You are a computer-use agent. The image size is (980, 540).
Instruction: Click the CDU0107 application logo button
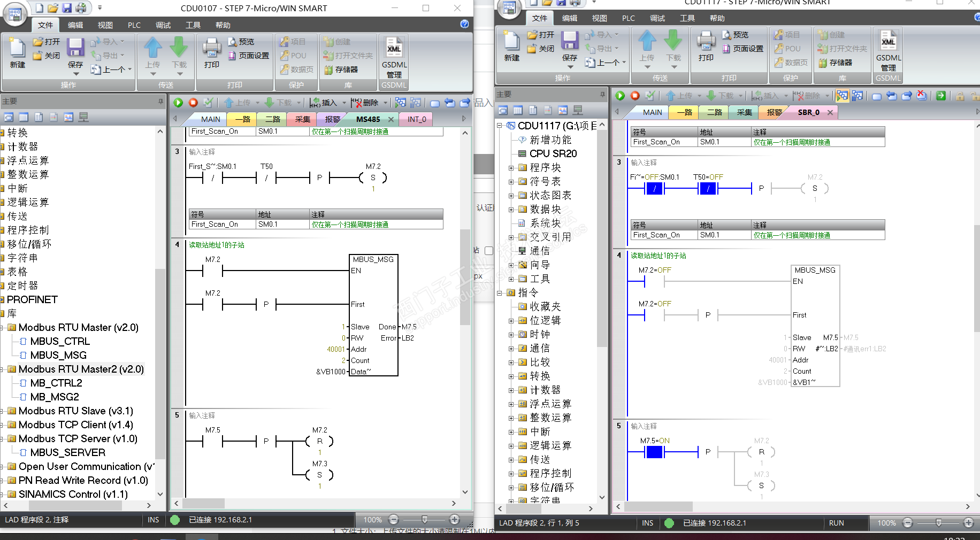tap(14, 14)
